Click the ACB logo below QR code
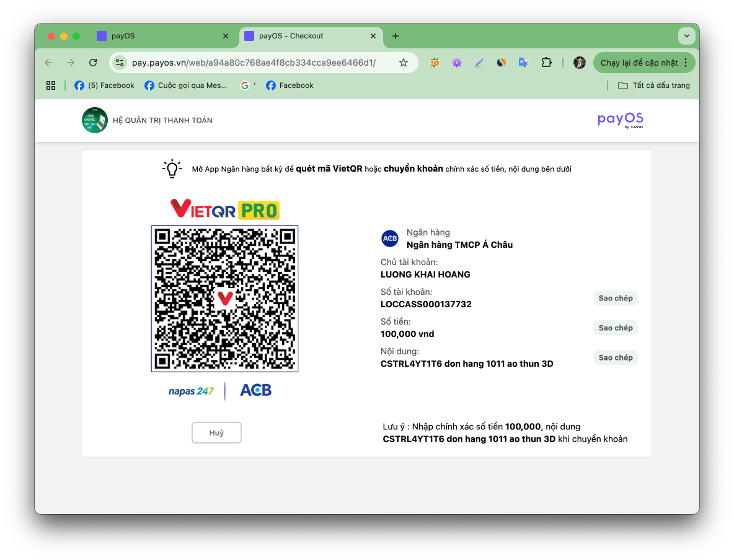The image size is (734, 560). click(255, 390)
